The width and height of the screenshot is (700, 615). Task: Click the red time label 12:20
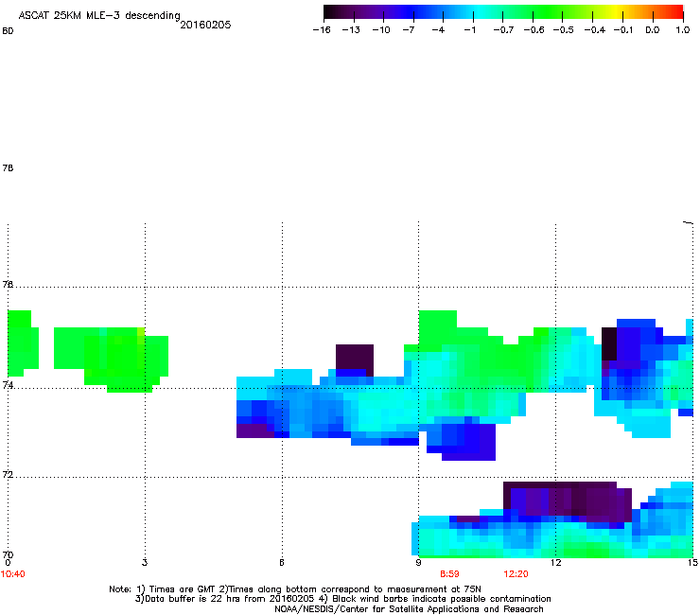pyautogui.click(x=516, y=574)
